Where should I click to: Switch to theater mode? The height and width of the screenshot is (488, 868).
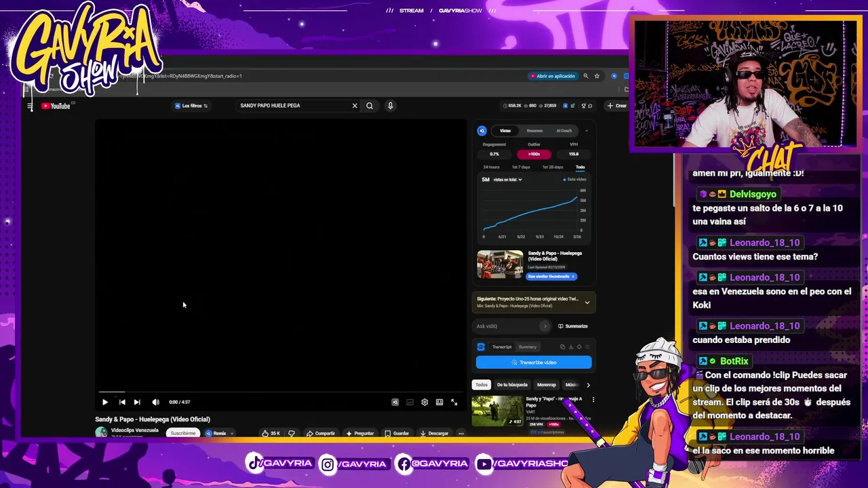(439, 402)
